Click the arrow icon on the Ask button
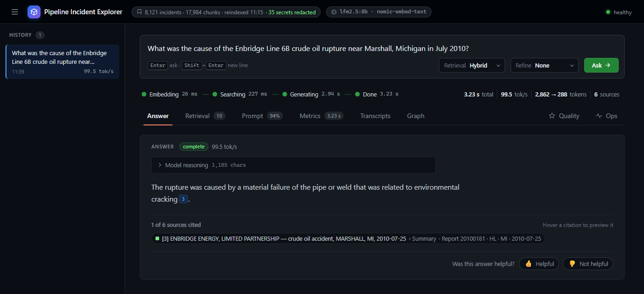Image resolution: width=644 pixels, height=294 pixels. point(608,65)
